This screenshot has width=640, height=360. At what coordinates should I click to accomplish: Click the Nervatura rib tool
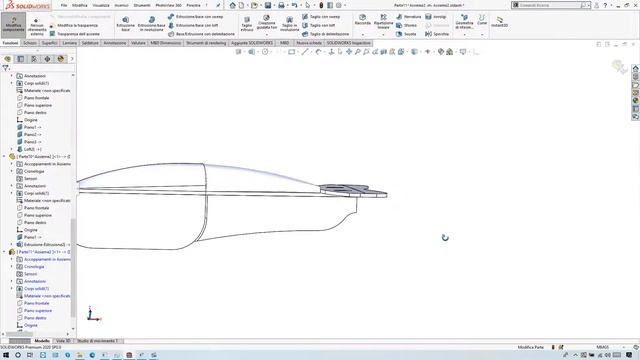tap(408, 17)
